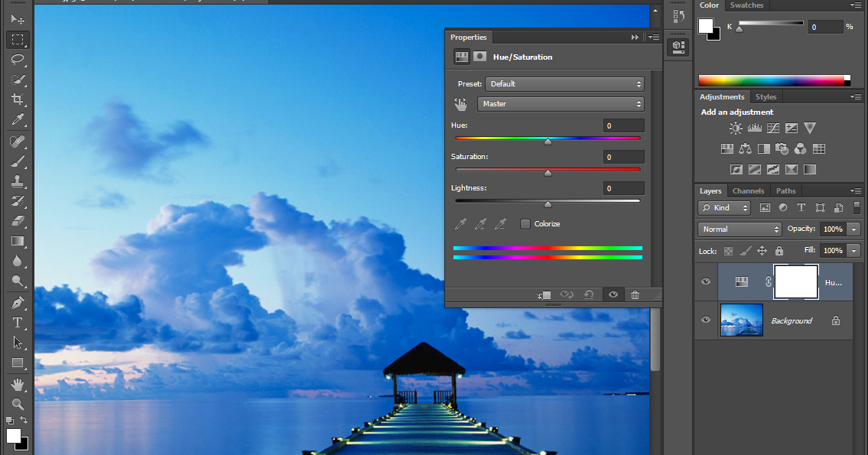Image resolution: width=868 pixels, height=455 pixels.
Task: Add a Brightness/Contrast adjustment
Action: click(736, 128)
